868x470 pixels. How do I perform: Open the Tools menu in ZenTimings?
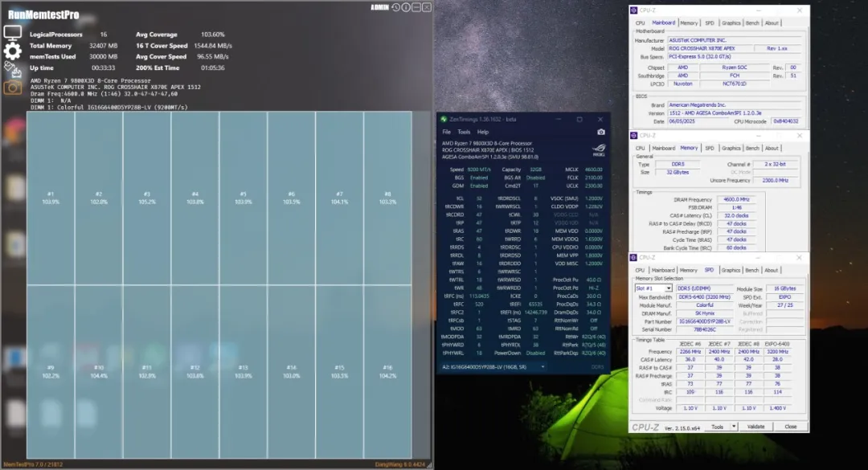click(464, 131)
